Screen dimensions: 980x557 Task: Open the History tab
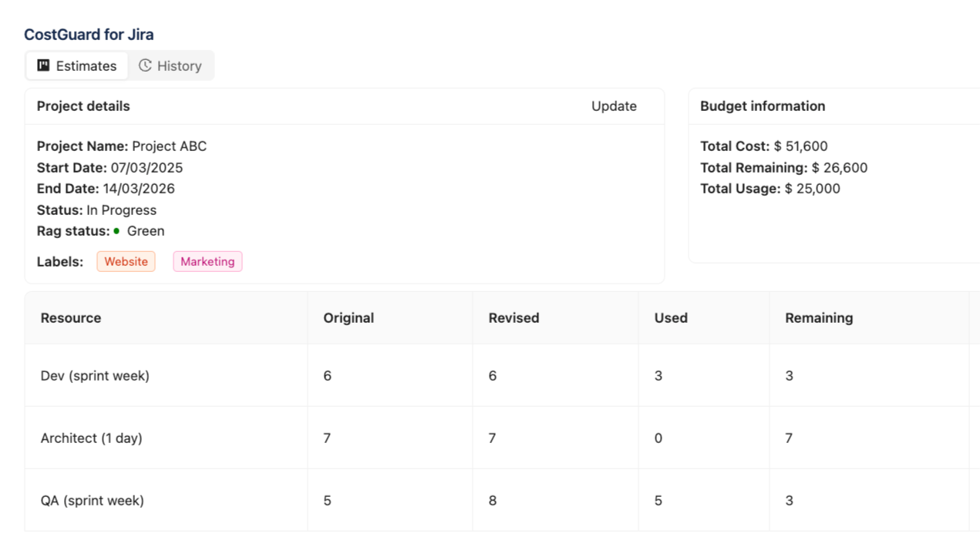point(170,65)
